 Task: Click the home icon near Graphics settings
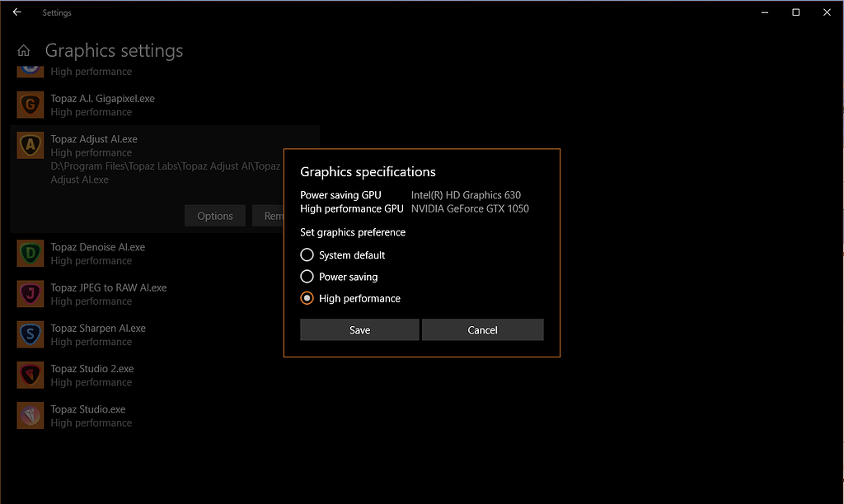tap(24, 50)
